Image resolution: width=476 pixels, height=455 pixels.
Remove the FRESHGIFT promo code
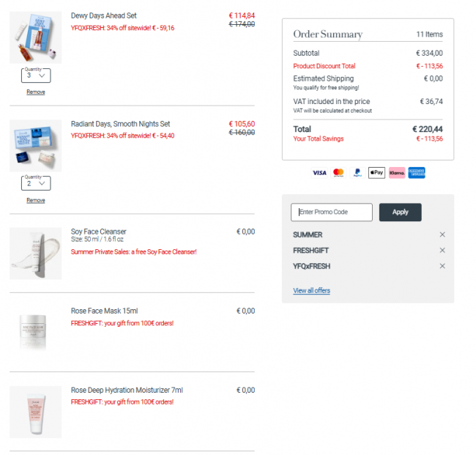click(442, 251)
